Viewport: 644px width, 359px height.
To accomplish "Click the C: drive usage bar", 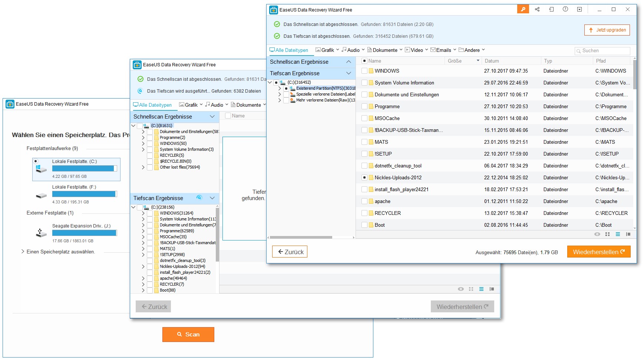I will click(85, 168).
